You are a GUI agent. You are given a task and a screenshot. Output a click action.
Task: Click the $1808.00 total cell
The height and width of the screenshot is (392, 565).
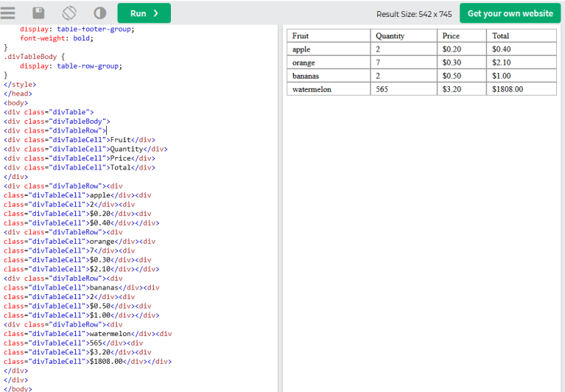tap(522, 89)
